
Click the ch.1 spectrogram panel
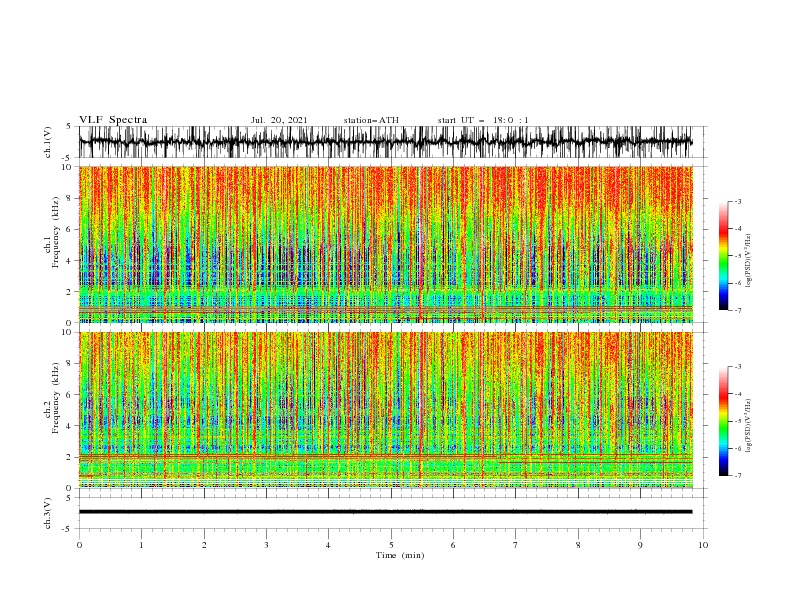click(x=386, y=244)
